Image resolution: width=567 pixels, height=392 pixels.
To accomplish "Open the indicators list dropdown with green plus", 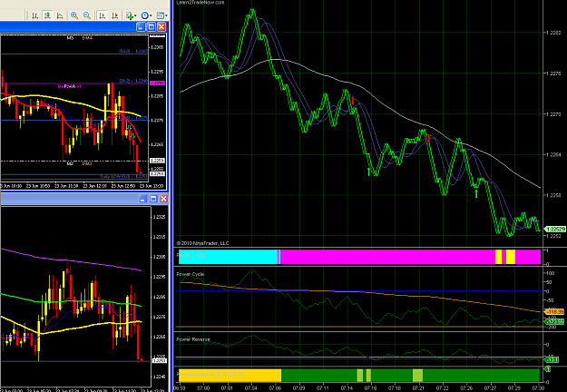I will (x=131, y=15).
